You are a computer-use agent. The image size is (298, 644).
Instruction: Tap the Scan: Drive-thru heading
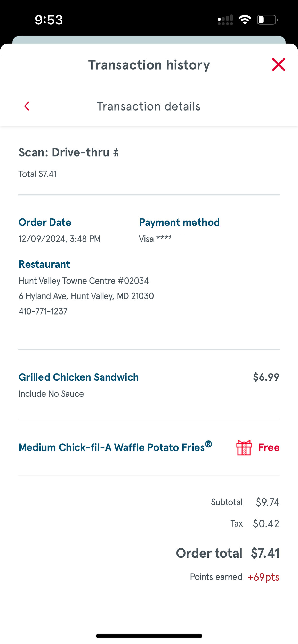(x=68, y=152)
